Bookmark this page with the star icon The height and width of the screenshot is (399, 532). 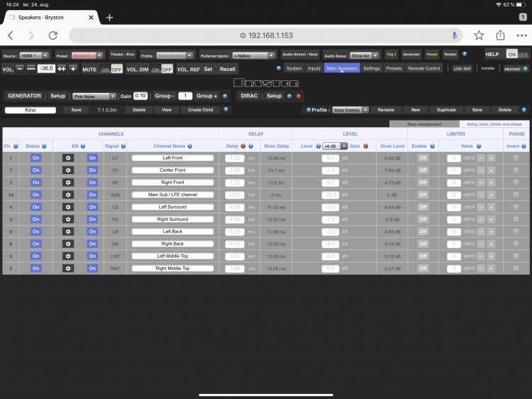(479, 35)
